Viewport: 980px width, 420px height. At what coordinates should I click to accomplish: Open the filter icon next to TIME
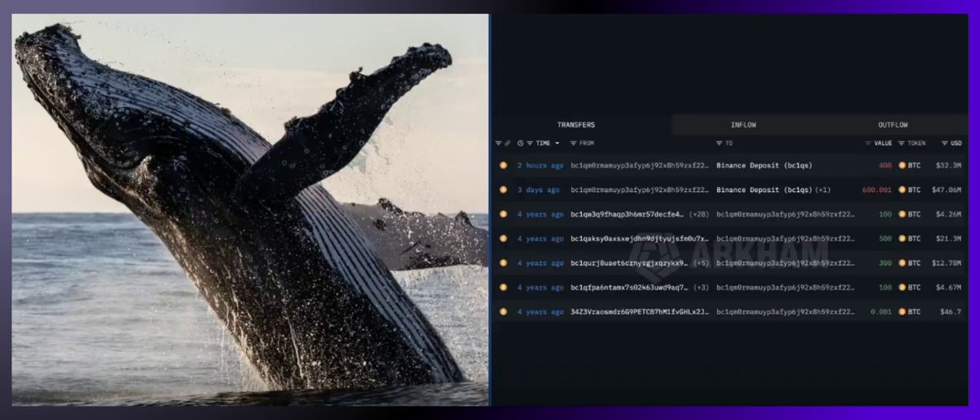point(530,143)
